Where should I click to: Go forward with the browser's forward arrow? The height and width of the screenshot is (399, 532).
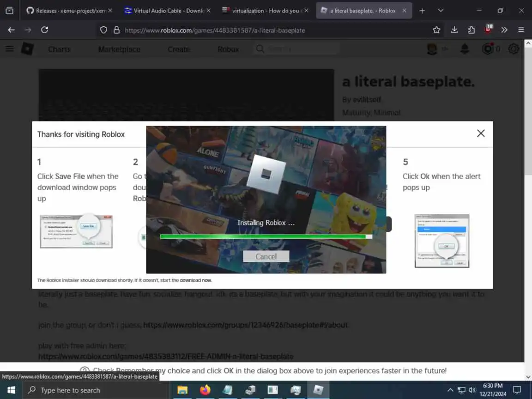28,30
